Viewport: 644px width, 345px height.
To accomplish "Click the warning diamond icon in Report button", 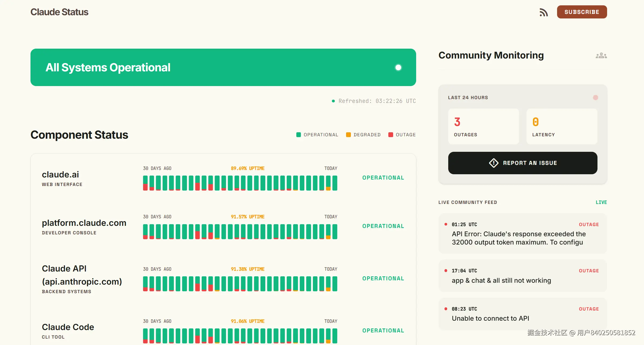I will coord(493,163).
